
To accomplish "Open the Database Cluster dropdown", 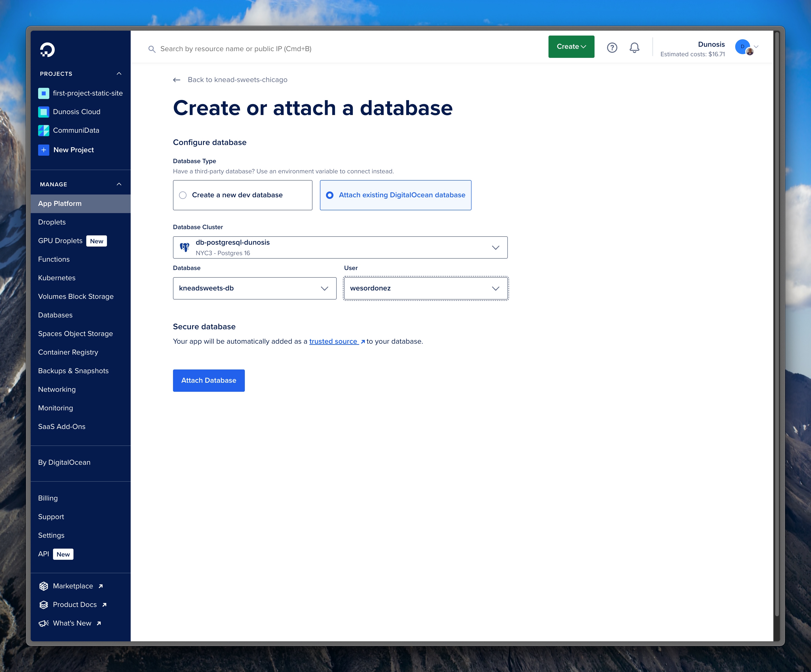I will pyautogui.click(x=496, y=247).
